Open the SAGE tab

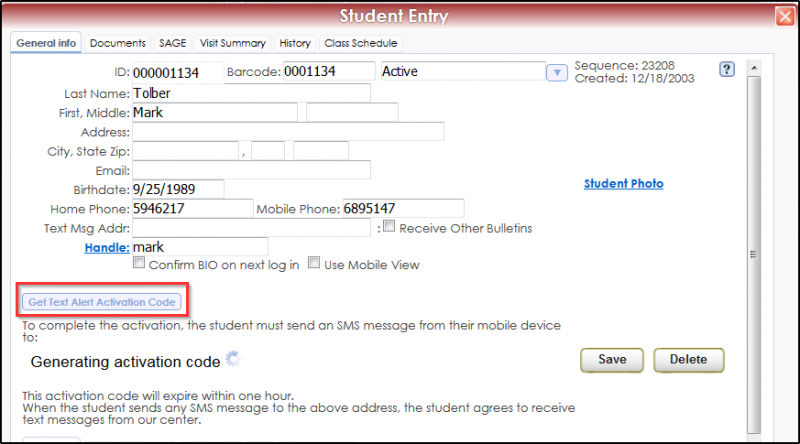click(172, 43)
